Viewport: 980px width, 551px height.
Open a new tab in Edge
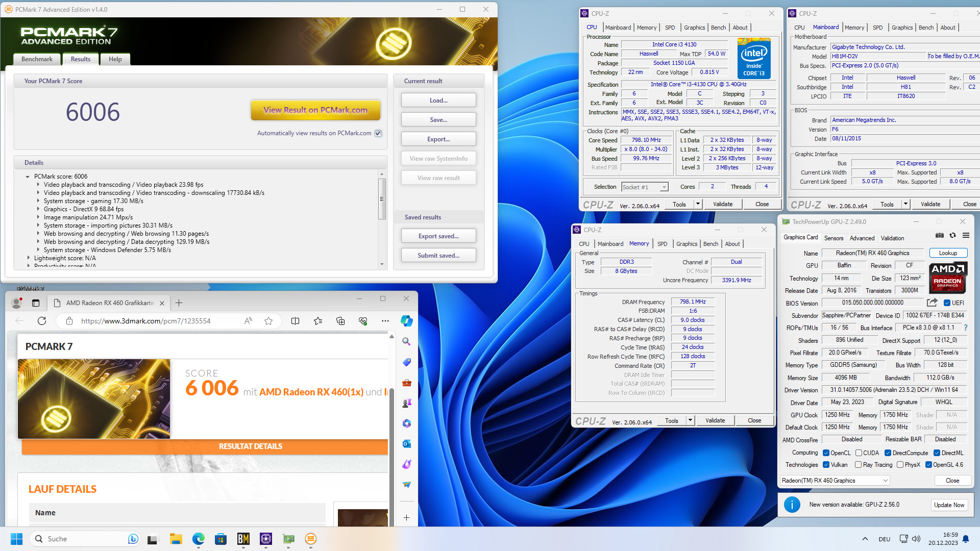click(179, 303)
